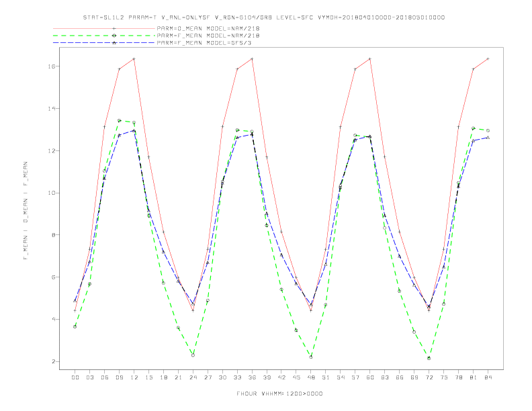Image resolution: width=532 pixels, height=411 pixels.
Task: Click x-axis forecast hour label 39
Action: tap(267, 377)
